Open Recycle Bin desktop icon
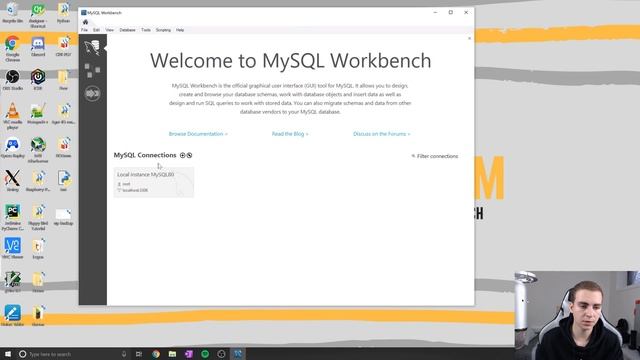 coord(12,12)
